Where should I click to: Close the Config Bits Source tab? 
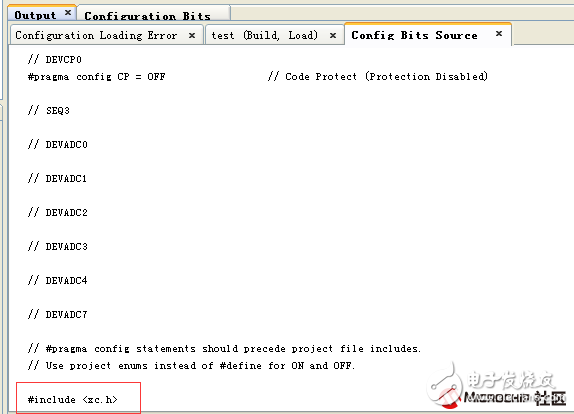pyautogui.click(x=499, y=34)
